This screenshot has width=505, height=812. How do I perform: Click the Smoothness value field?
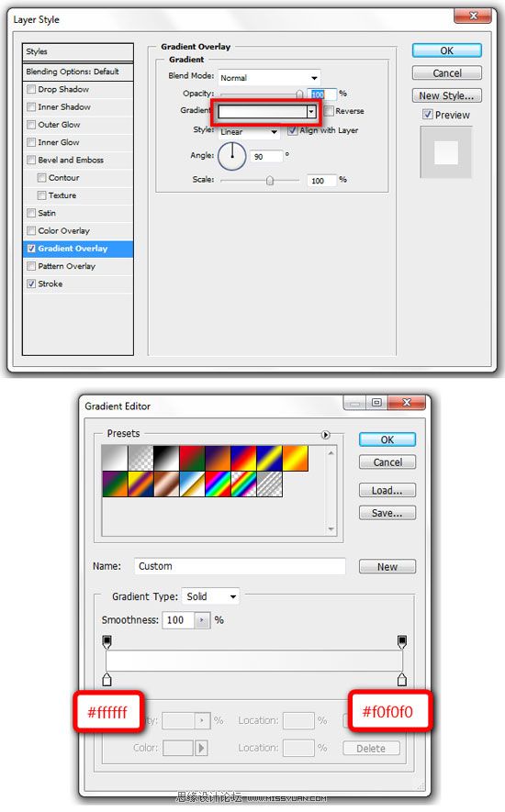pyautogui.click(x=178, y=620)
